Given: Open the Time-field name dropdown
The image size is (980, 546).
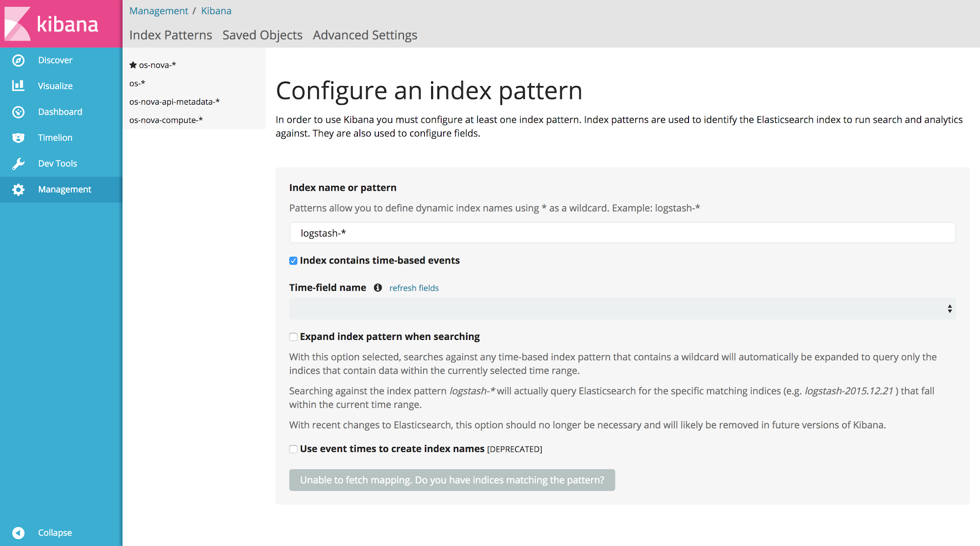Looking at the screenshot, I should tap(622, 309).
